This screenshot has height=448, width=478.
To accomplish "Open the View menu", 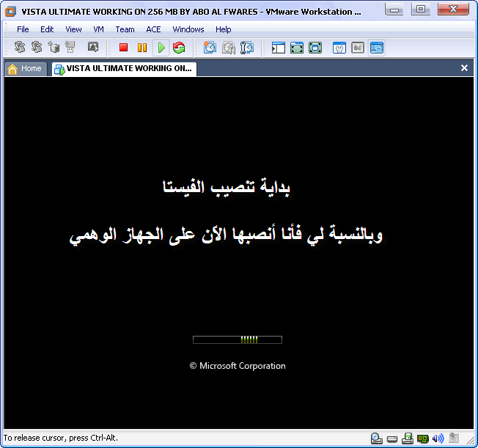I will click(73, 29).
